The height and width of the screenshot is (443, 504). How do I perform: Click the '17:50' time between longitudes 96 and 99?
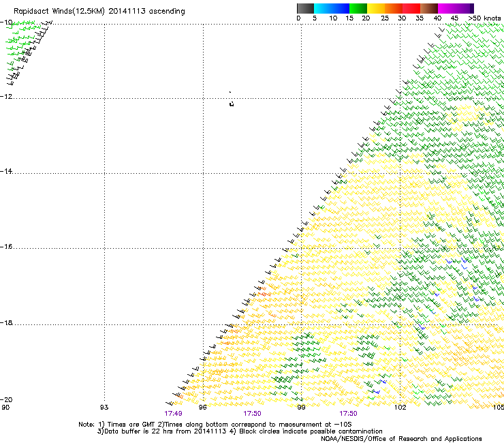[252, 414]
